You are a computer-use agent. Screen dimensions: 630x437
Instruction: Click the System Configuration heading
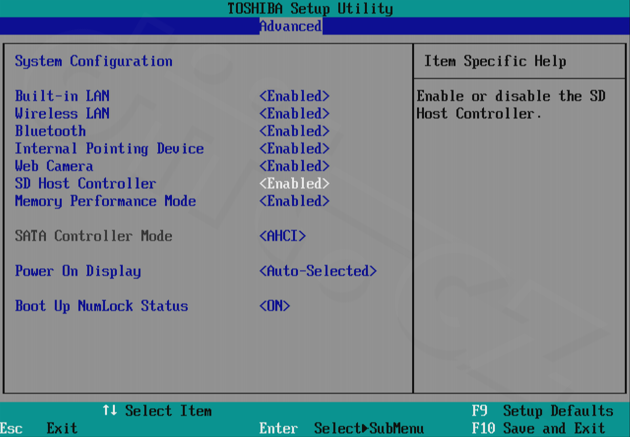pos(94,61)
